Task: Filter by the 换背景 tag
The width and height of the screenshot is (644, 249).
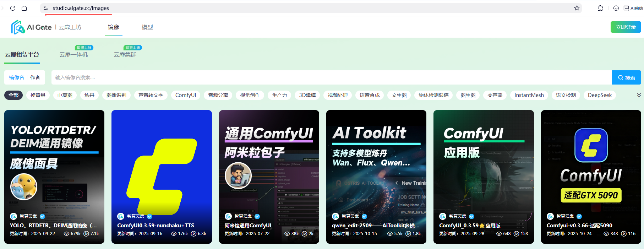Action: click(x=38, y=95)
